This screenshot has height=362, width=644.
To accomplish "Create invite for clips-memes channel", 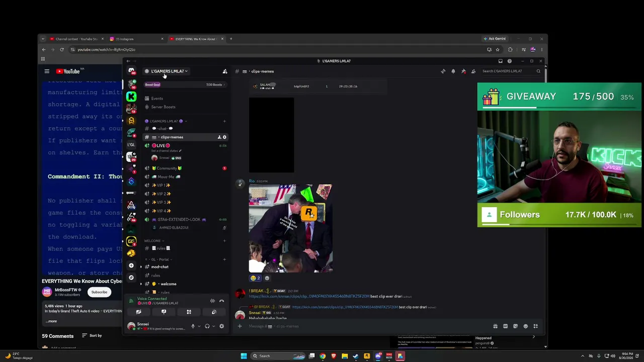I will tap(219, 137).
